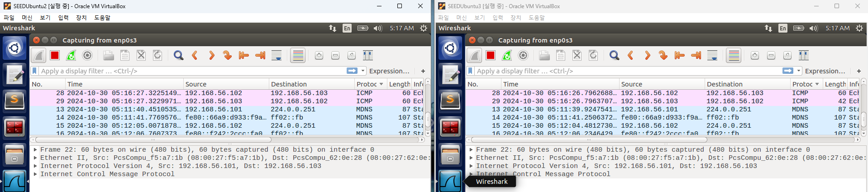868x192 pixels.
Task: Sort by Protocol column in SEEDUbuntu2
Action: pyautogui.click(x=370, y=84)
